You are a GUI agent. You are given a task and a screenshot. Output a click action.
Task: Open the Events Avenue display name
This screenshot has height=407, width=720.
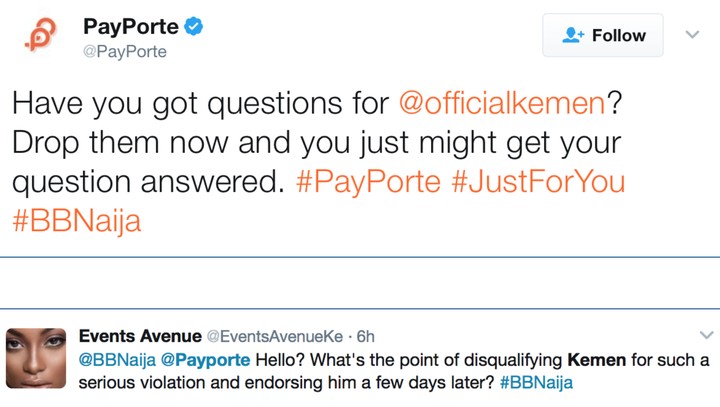pyautogui.click(x=140, y=336)
